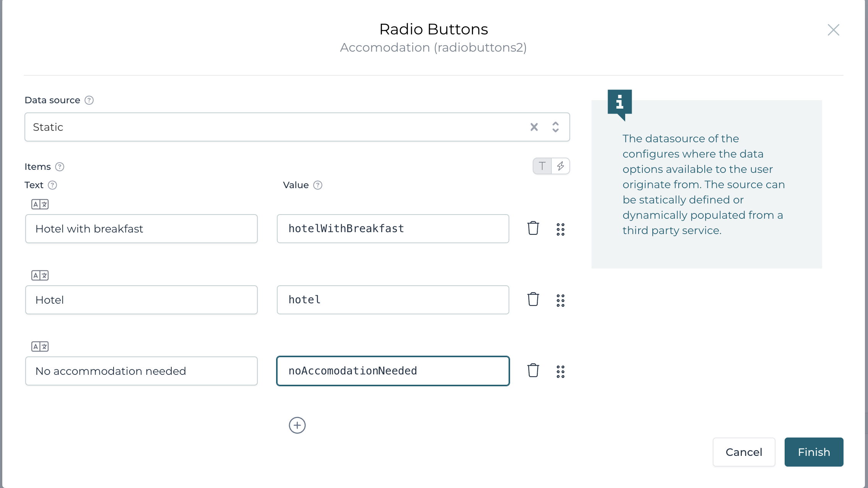This screenshot has width=868, height=488.
Task: Add a new item with plus button
Action: click(x=297, y=425)
